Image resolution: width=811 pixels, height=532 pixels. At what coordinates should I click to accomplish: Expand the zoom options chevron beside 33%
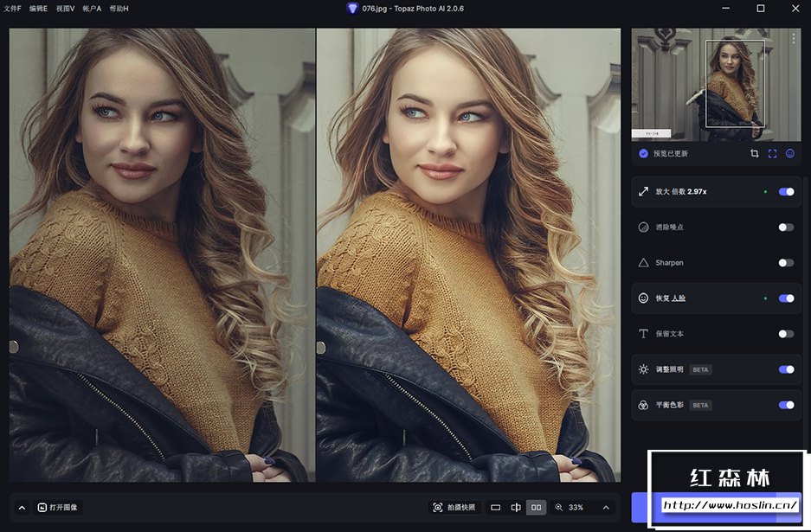tap(606, 508)
